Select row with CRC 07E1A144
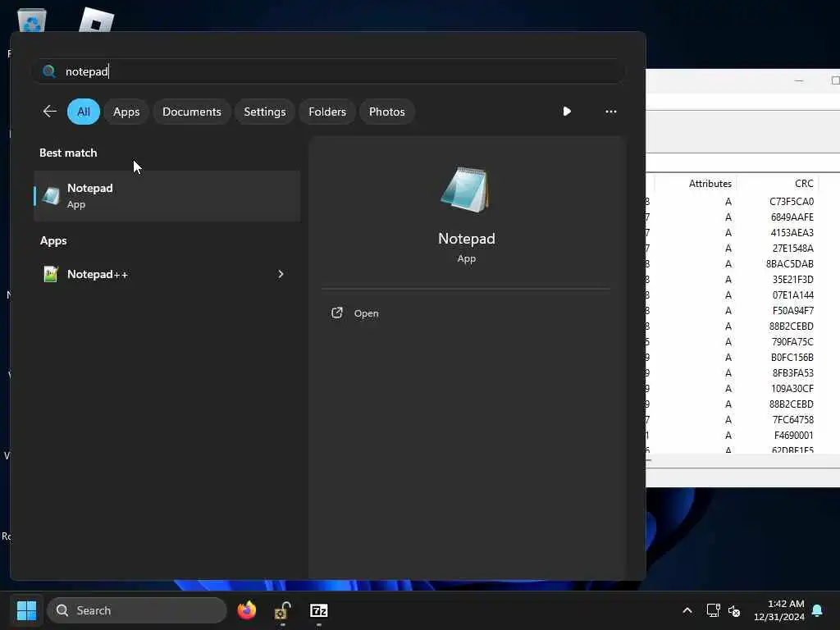 [743, 295]
